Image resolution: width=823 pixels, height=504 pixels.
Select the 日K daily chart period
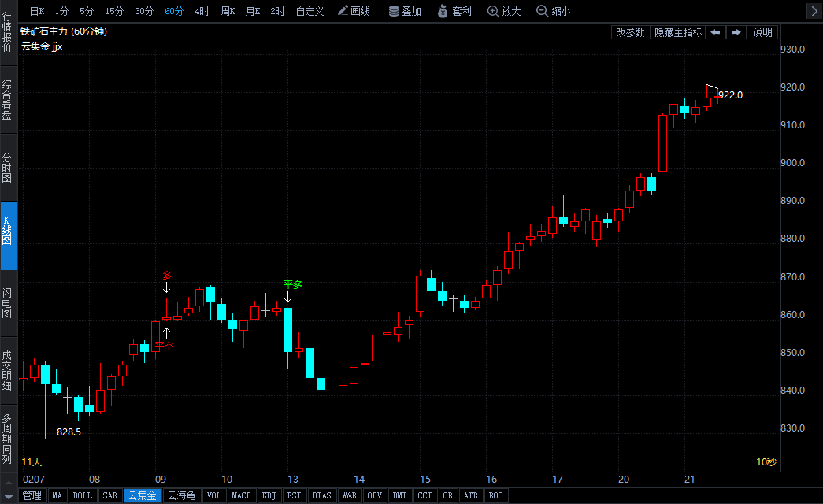click(37, 11)
